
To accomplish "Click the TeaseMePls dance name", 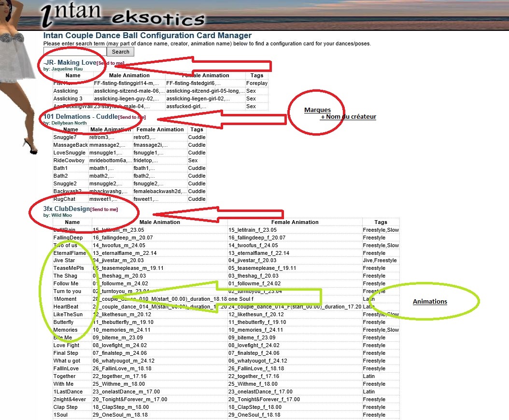I will click(69, 268).
